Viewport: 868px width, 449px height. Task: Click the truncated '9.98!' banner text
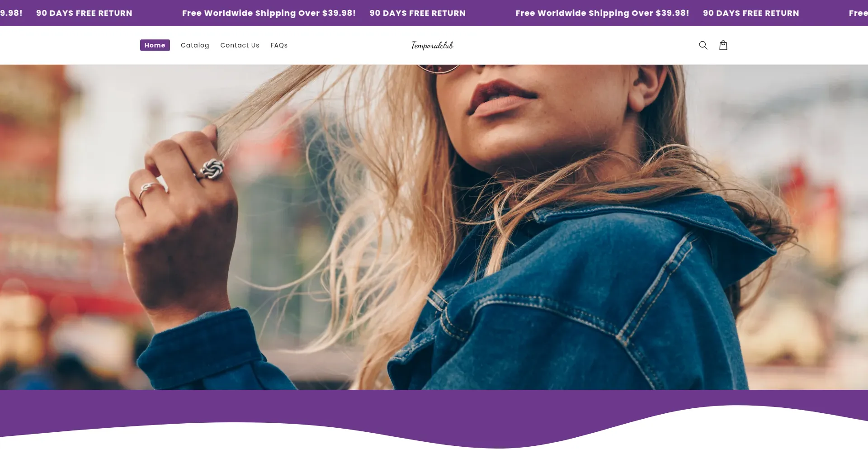[x=11, y=13]
